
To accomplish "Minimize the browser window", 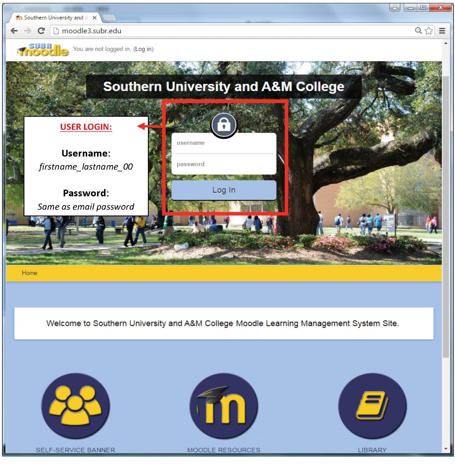I will tap(410, 8).
